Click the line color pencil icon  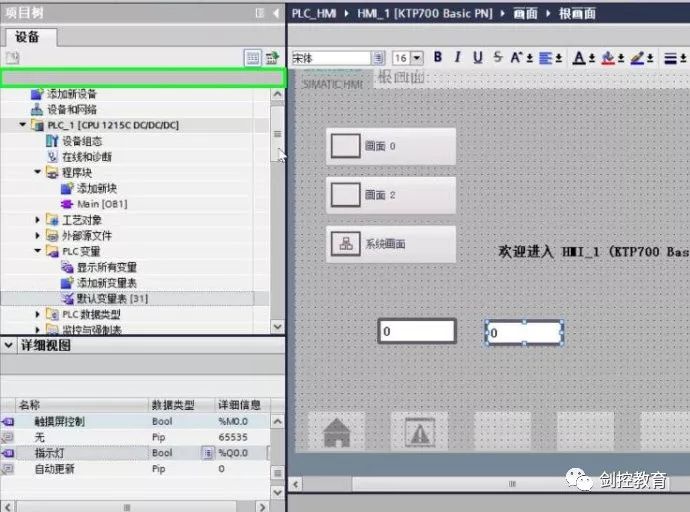[x=638, y=58]
